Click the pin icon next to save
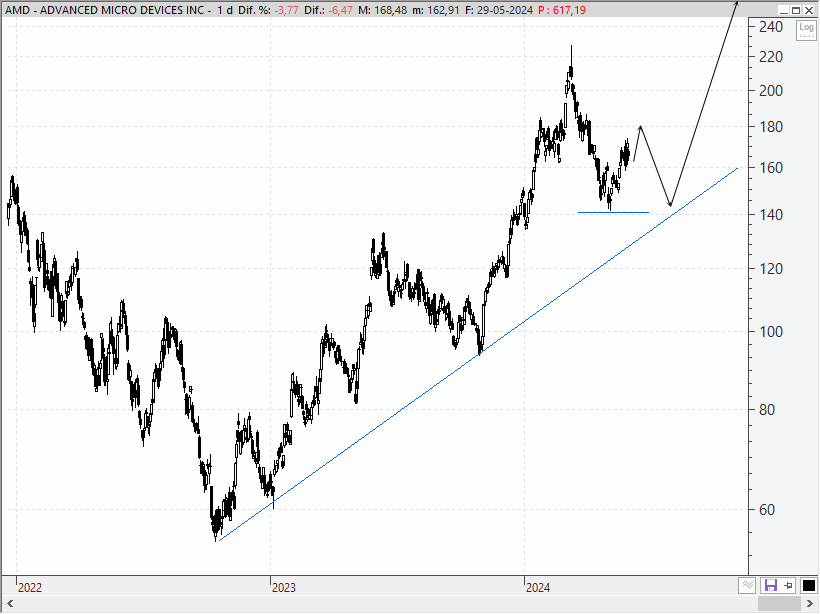820x614 pixels. pyautogui.click(x=788, y=585)
